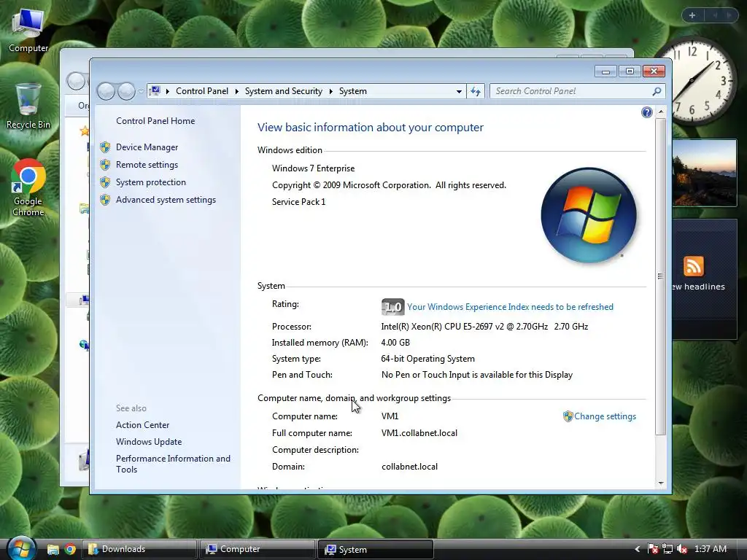Open the recent pages dropdown arrow
The width and height of the screenshot is (747, 560).
click(x=141, y=91)
